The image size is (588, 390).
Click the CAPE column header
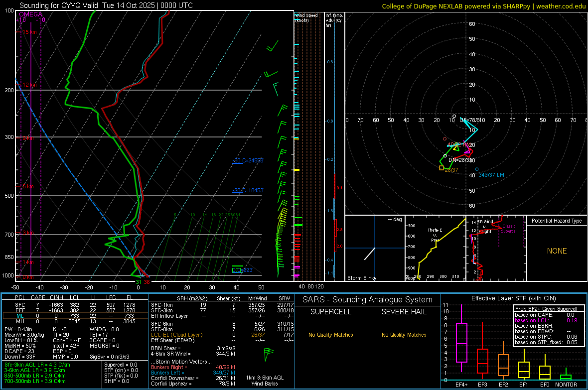click(38, 297)
